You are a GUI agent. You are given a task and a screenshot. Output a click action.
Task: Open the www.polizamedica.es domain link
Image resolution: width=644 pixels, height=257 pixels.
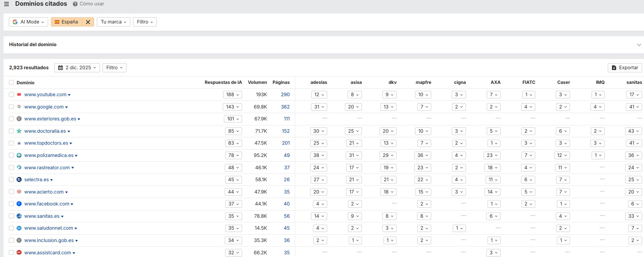point(49,155)
